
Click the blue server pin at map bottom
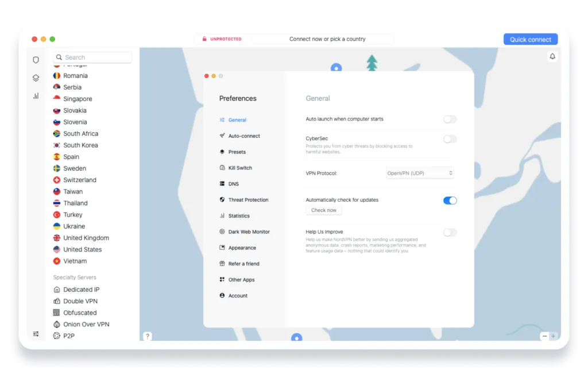297,337
